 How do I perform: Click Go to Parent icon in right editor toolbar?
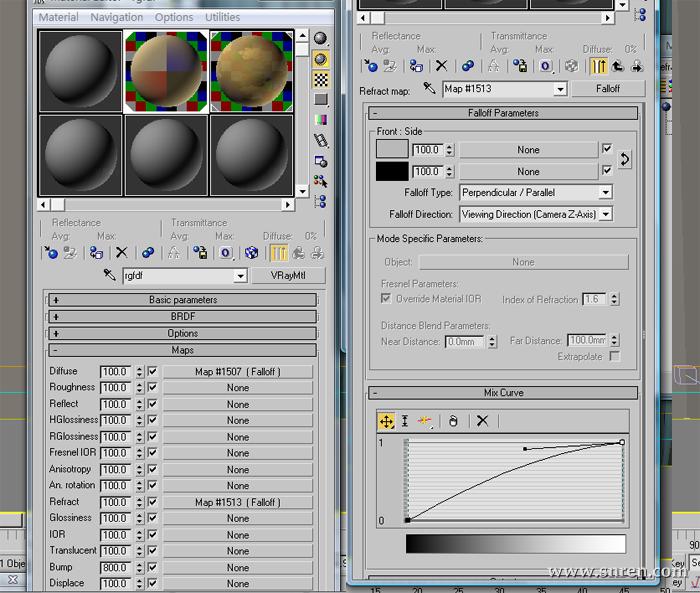click(x=616, y=66)
